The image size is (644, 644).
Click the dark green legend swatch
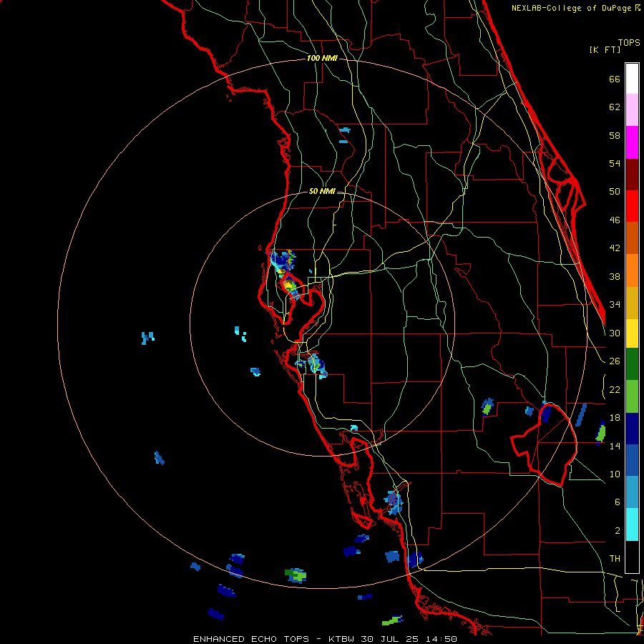click(632, 364)
